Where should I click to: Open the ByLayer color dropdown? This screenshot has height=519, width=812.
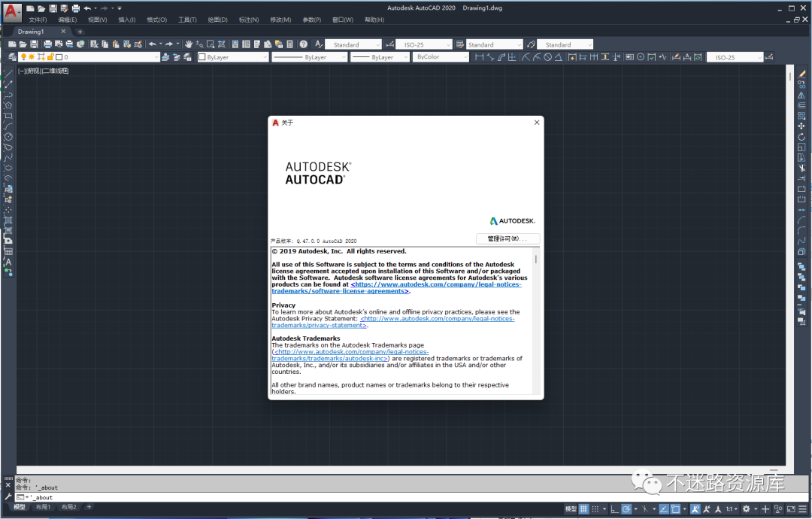tap(233, 57)
